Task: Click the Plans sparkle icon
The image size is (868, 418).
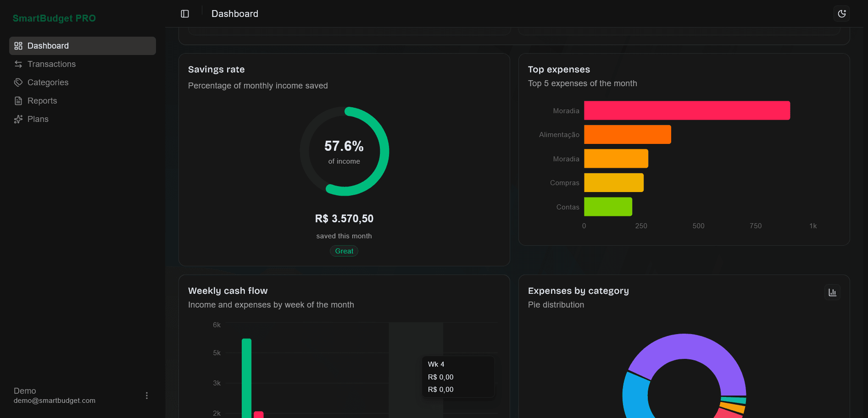Action: [18, 119]
